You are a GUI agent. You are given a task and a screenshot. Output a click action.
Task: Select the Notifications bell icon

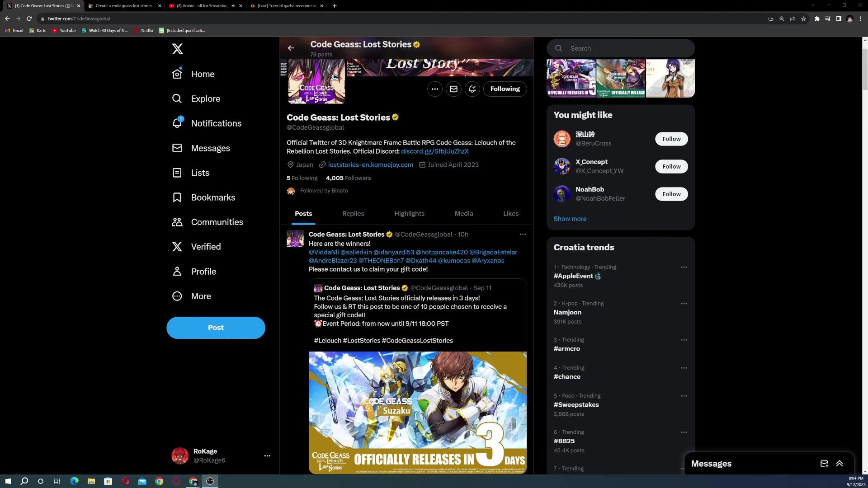click(177, 123)
